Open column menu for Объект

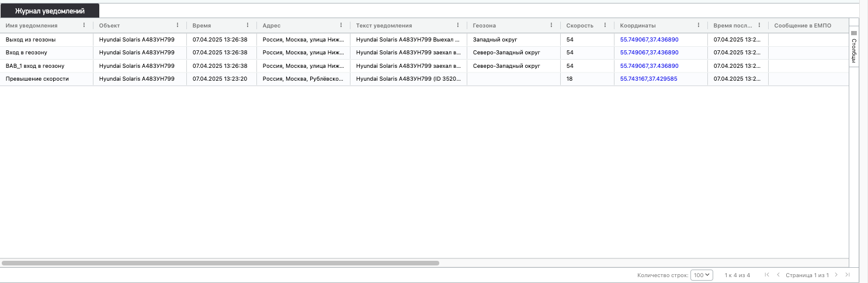pyautogui.click(x=178, y=26)
